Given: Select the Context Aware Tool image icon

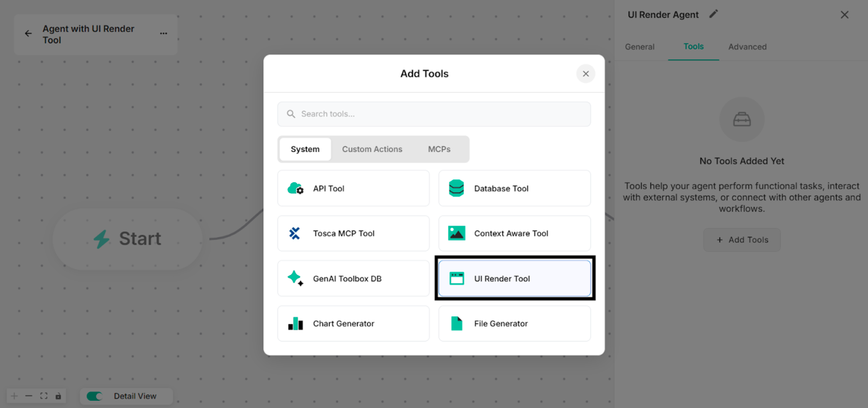Looking at the screenshot, I should point(457,233).
